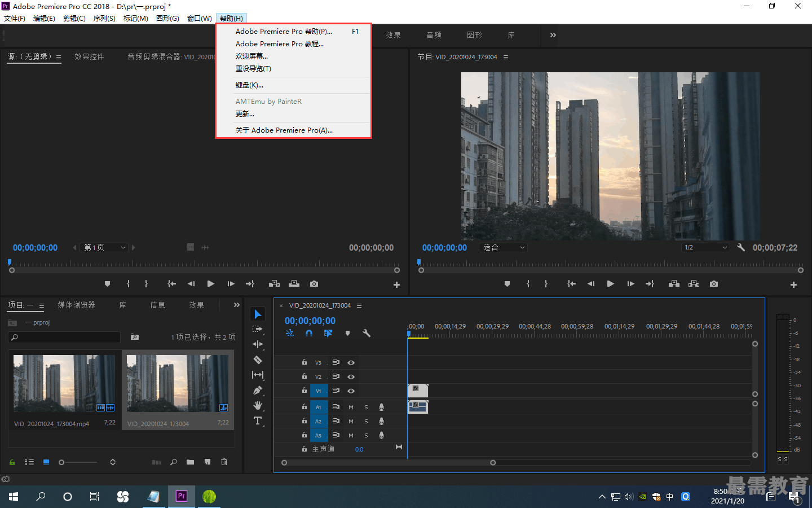Image resolution: width=812 pixels, height=508 pixels.
Task: Select the Track Select Forward tool
Action: click(258, 329)
